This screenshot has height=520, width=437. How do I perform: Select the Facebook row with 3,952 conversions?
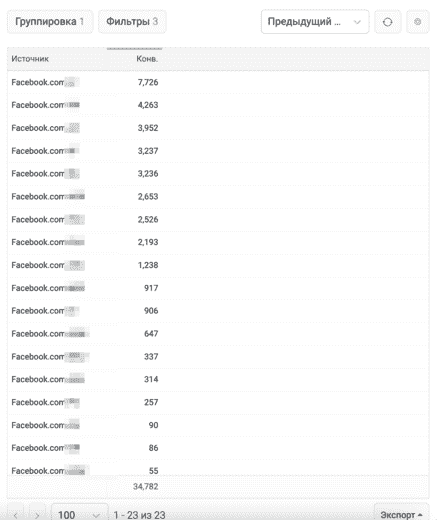[218, 128]
